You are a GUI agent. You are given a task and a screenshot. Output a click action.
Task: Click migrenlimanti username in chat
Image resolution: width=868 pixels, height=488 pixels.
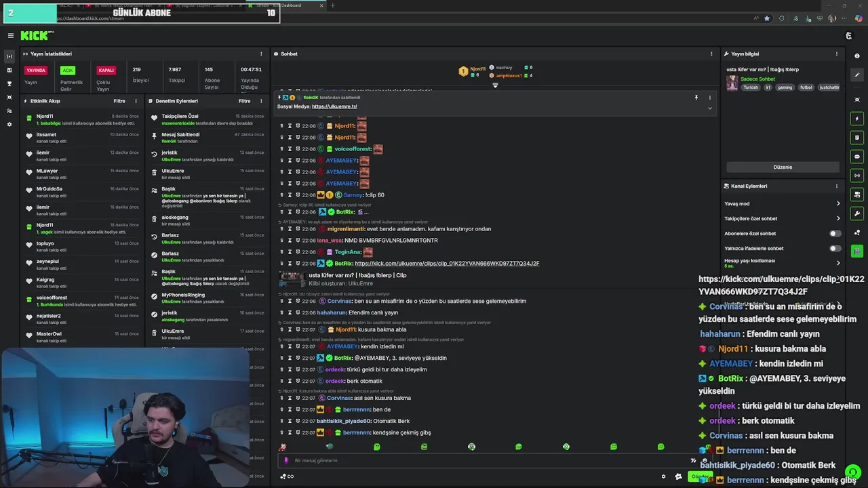346,229
